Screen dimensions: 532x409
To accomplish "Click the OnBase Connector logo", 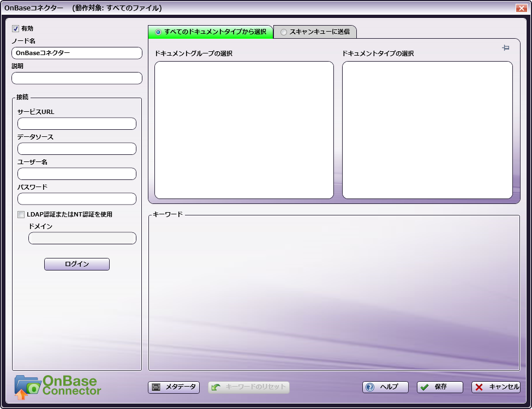I will (x=58, y=387).
